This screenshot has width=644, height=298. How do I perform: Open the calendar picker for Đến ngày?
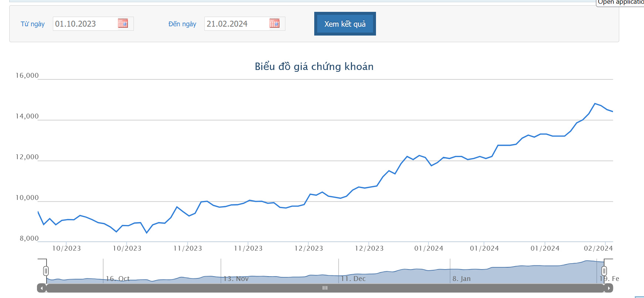pyautogui.click(x=274, y=23)
